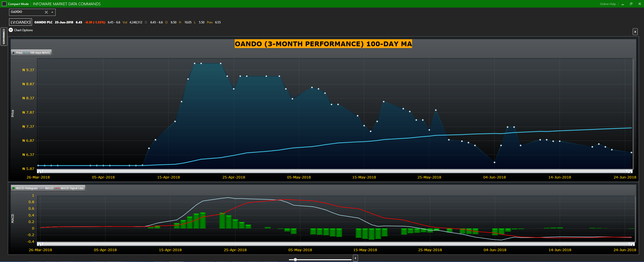Click the MACD chart horizontal scrollbar track

point(336,244)
